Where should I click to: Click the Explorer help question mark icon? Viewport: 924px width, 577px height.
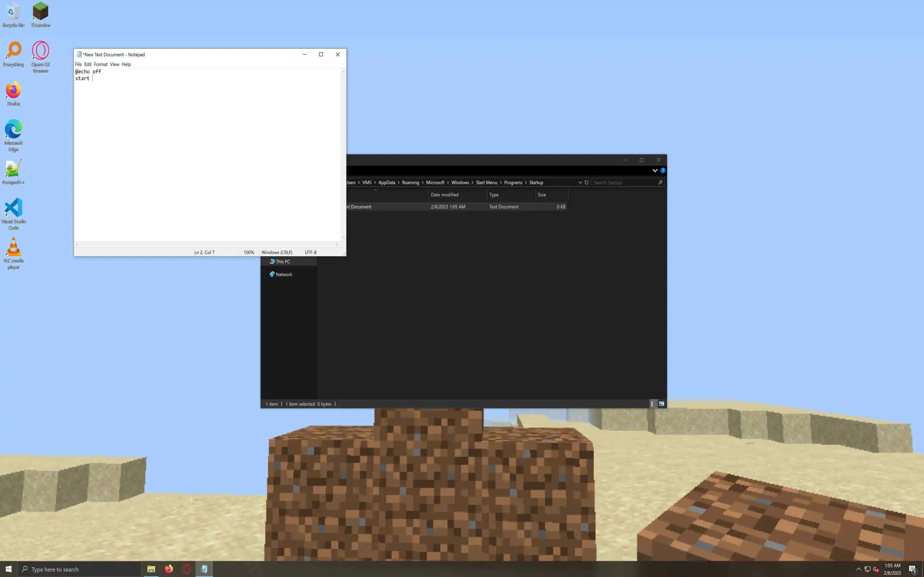663,171
